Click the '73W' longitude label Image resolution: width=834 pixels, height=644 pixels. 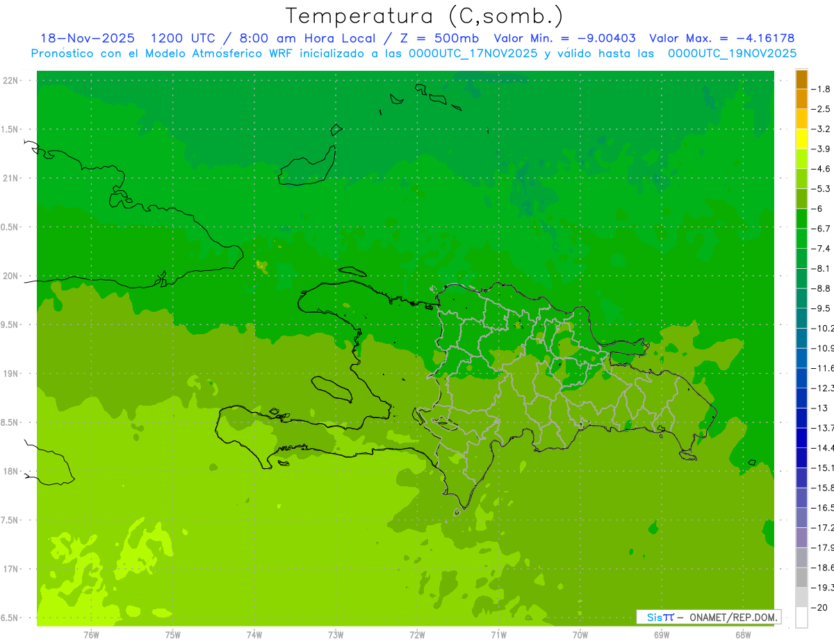(x=336, y=635)
